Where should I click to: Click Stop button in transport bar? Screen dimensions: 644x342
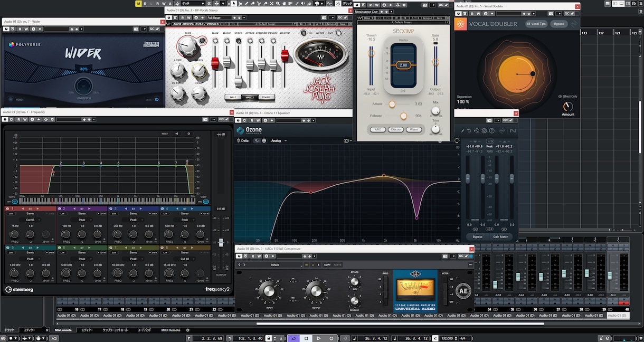click(x=306, y=338)
